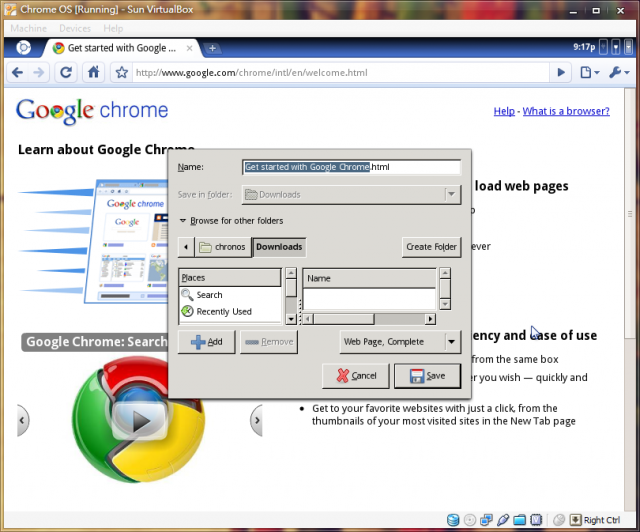The image size is (640, 532).
Task: Go to previous video with left arrow
Action: (22, 420)
